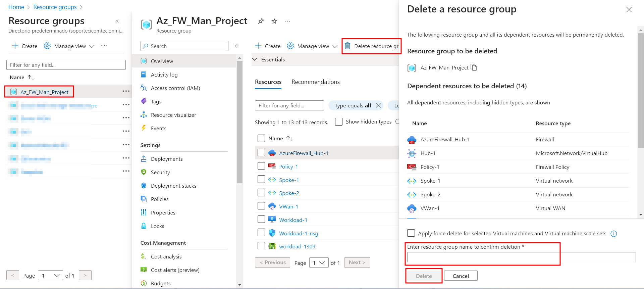644x289 pixels.
Task: Open Activity log in the side menu
Action: coord(164,75)
